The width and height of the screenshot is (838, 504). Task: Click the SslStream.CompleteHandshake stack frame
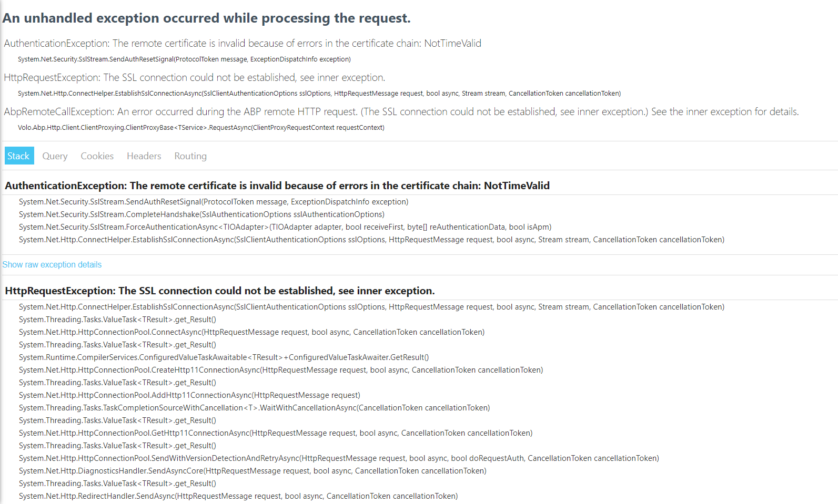pyautogui.click(x=201, y=214)
